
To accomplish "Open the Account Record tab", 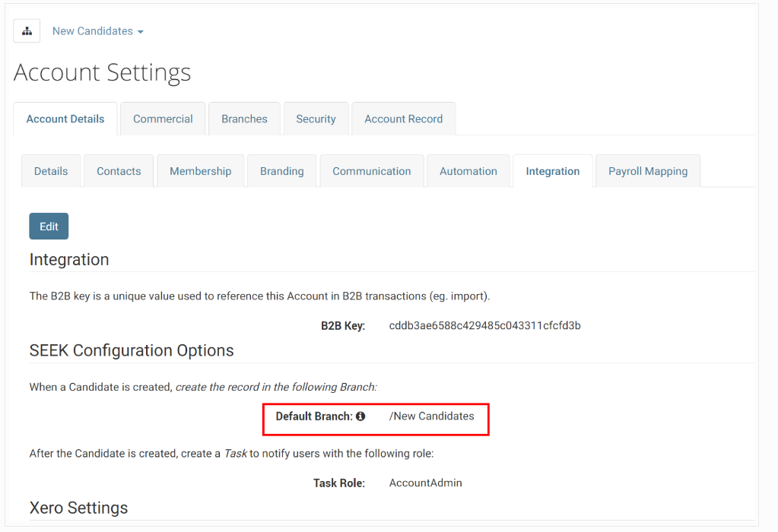I will tap(403, 119).
